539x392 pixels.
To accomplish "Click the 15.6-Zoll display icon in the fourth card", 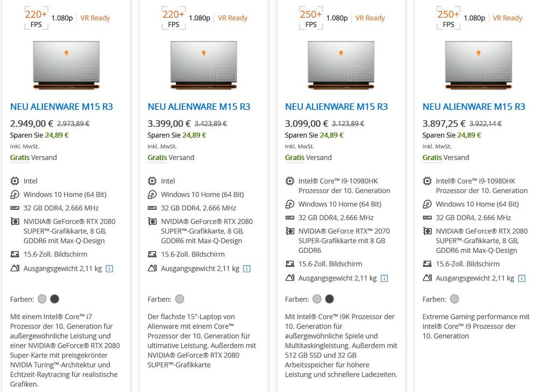I will [x=427, y=264].
